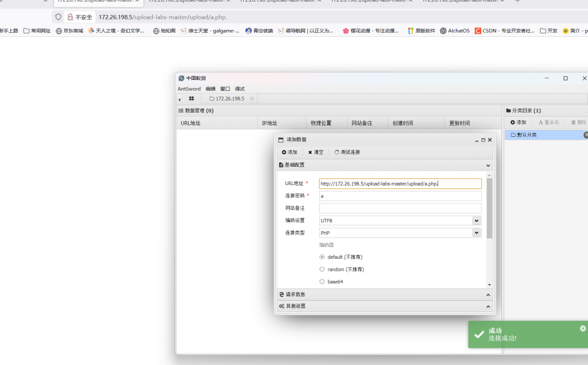Open the 青空彼端 bookmark
588x365 pixels.
tap(259, 31)
